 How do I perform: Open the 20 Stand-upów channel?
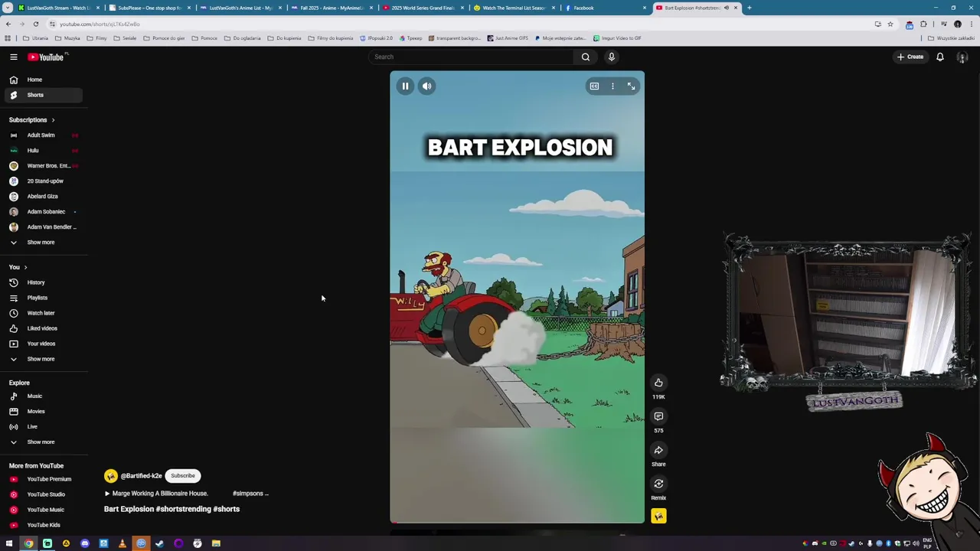pos(42,181)
